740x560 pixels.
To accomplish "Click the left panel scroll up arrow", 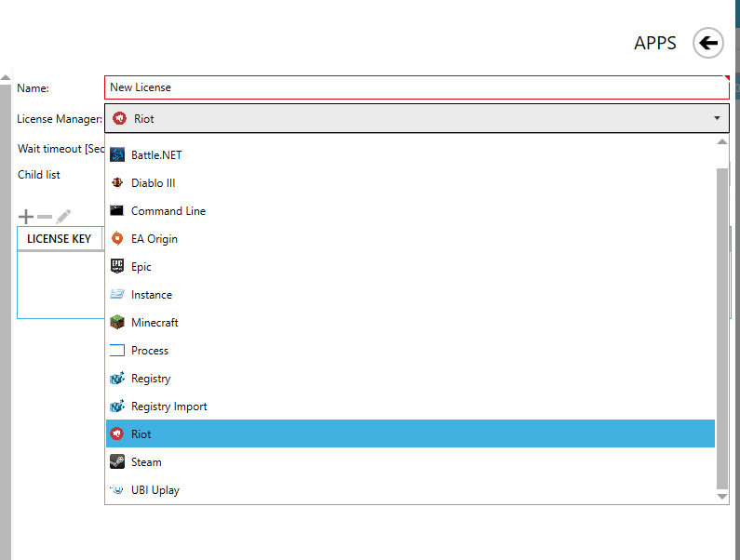I will [6, 78].
